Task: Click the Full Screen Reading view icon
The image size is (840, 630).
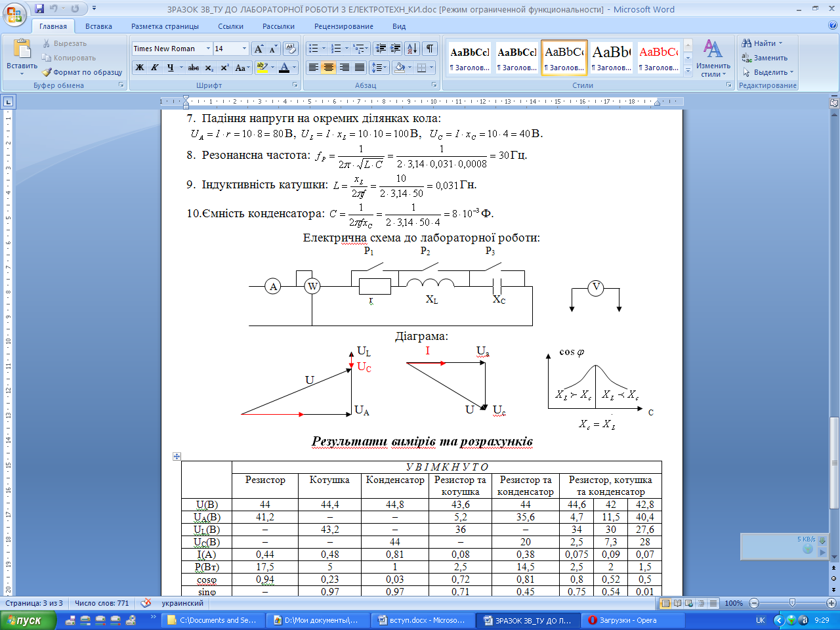Action: pos(677,603)
